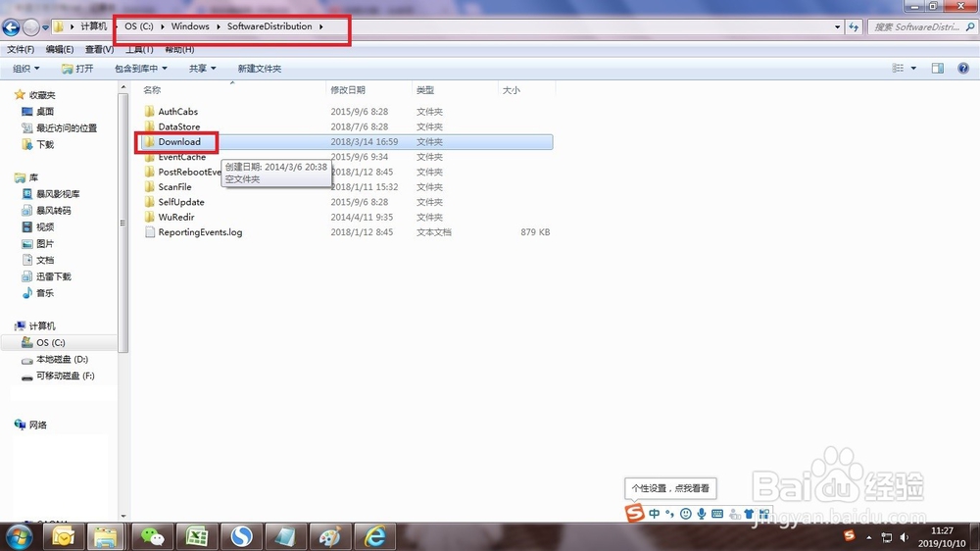
Task: Select the WuRedir folder
Action: pyautogui.click(x=175, y=217)
